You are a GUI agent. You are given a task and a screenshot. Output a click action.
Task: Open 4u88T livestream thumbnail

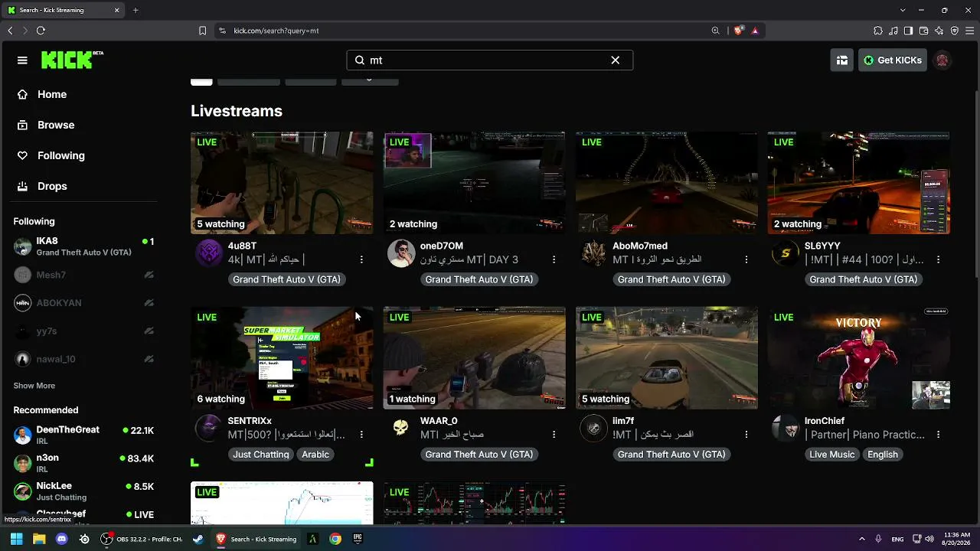pos(282,183)
